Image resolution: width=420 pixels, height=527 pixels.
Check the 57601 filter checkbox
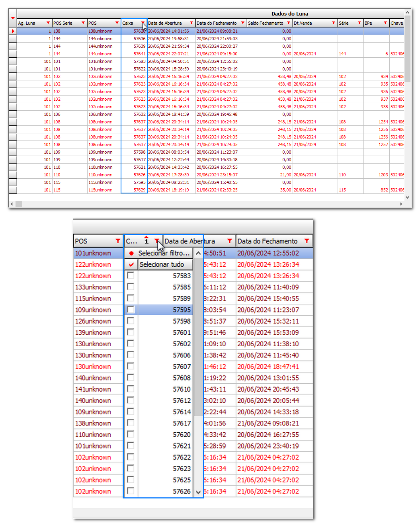pos(131,332)
